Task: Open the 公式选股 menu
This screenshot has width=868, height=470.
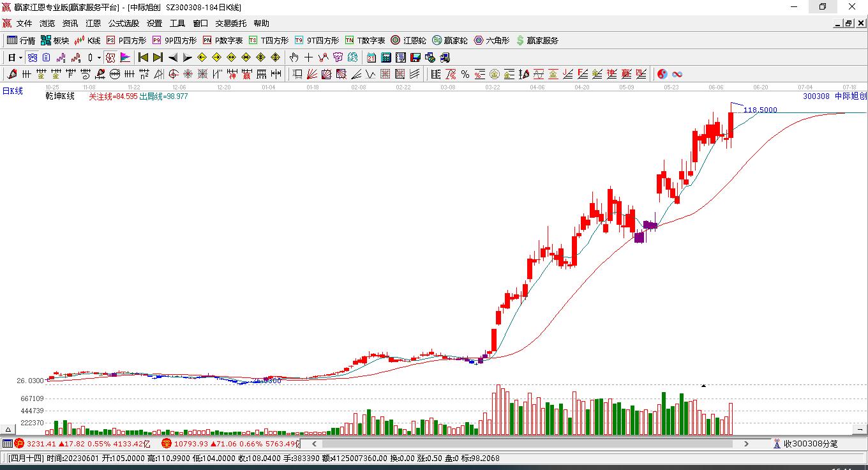Action: pyautogui.click(x=124, y=24)
